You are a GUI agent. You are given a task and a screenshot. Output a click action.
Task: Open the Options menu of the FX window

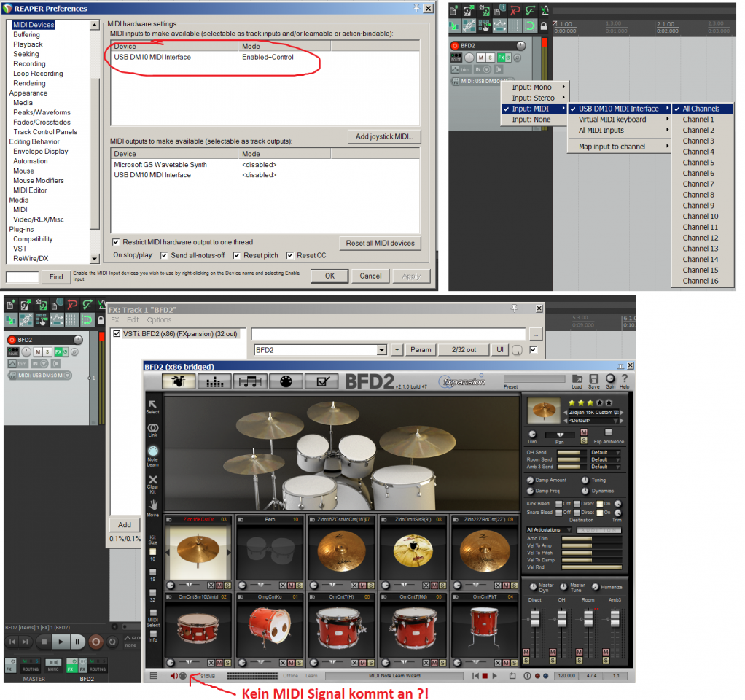(x=159, y=320)
